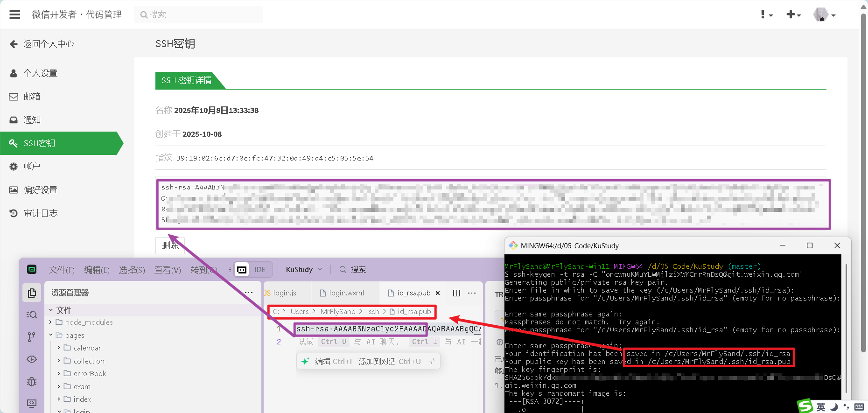Toggle the chat mode icon beside IDE
Viewport: 868px width, 413px height.
pyautogui.click(x=242, y=270)
